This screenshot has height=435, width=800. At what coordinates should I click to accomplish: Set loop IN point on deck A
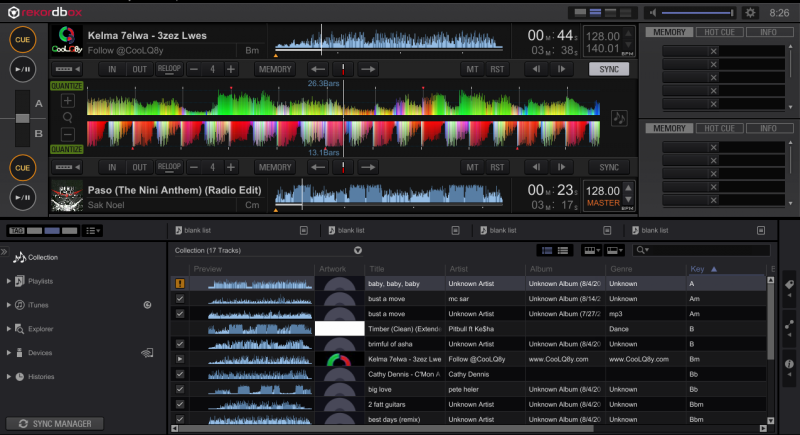pyautogui.click(x=112, y=69)
